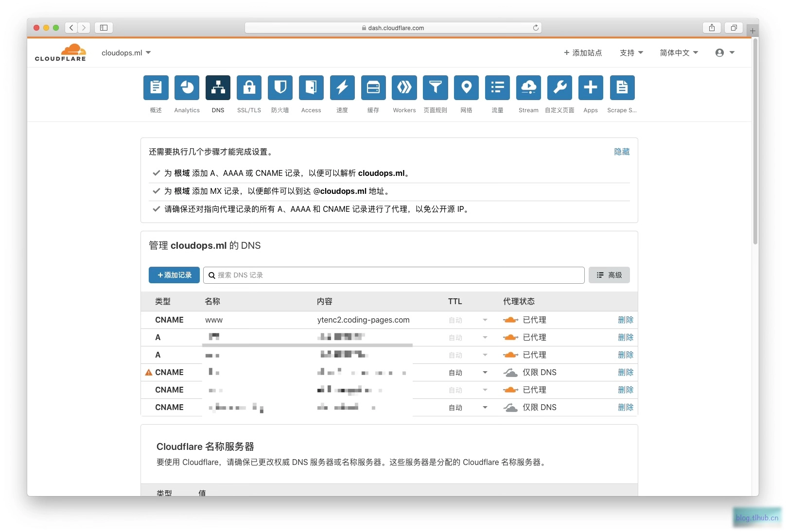This screenshot has height=532, width=786.
Task: Open the 防火墙 firewall shield icon
Action: click(280, 87)
